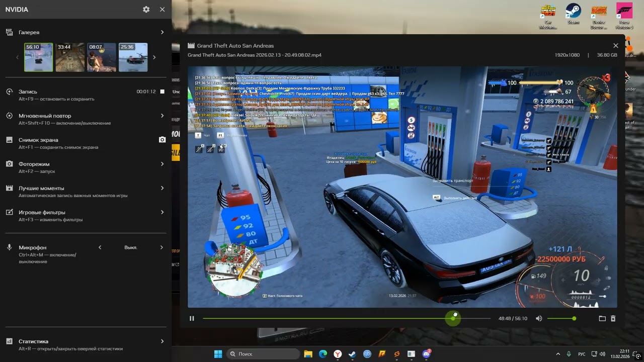Open NVIDIA overlay settings gear
The height and width of the screenshot is (362, 644).
pyautogui.click(x=146, y=9)
